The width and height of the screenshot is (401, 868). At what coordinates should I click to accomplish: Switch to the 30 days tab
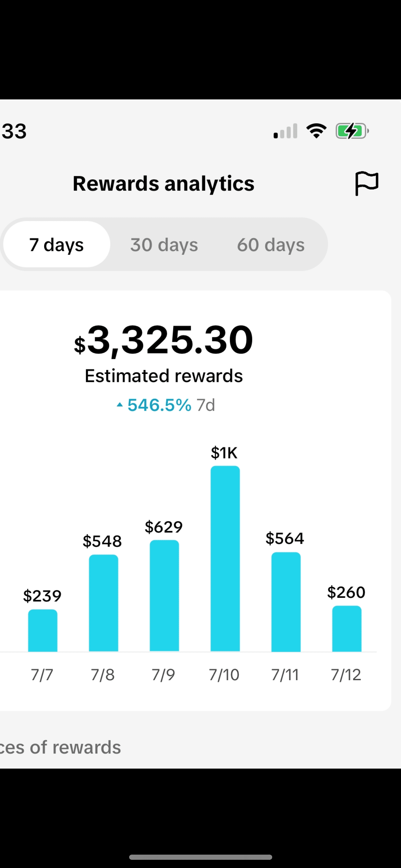[164, 244]
